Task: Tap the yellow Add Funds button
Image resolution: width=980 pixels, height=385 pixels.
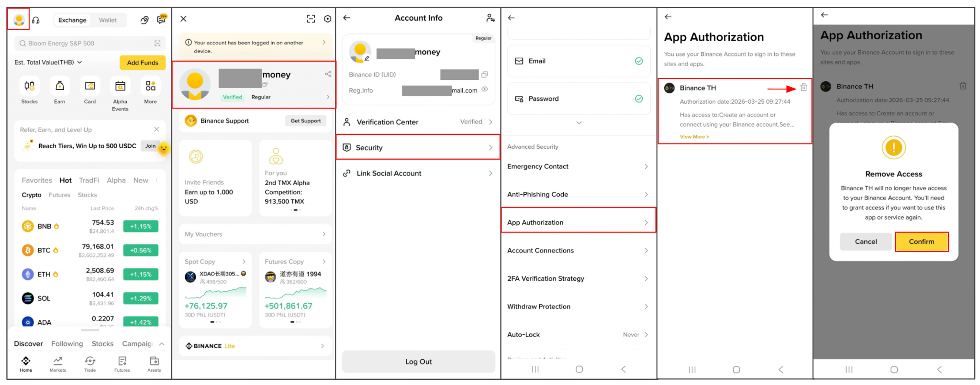Action: pos(143,63)
